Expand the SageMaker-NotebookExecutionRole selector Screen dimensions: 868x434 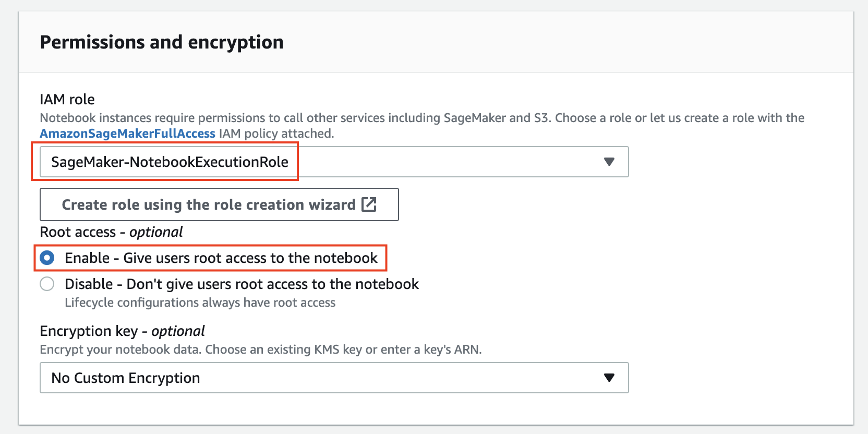[609, 162]
